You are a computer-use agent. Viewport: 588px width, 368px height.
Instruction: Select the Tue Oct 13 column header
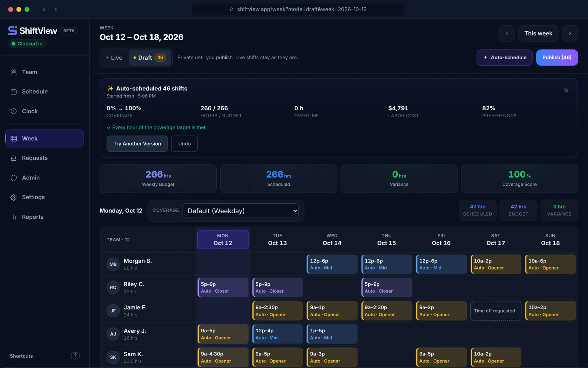[277, 240]
